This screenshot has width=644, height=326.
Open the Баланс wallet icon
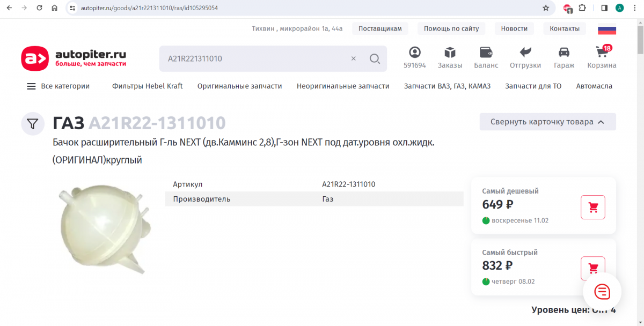click(x=486, y=53)
